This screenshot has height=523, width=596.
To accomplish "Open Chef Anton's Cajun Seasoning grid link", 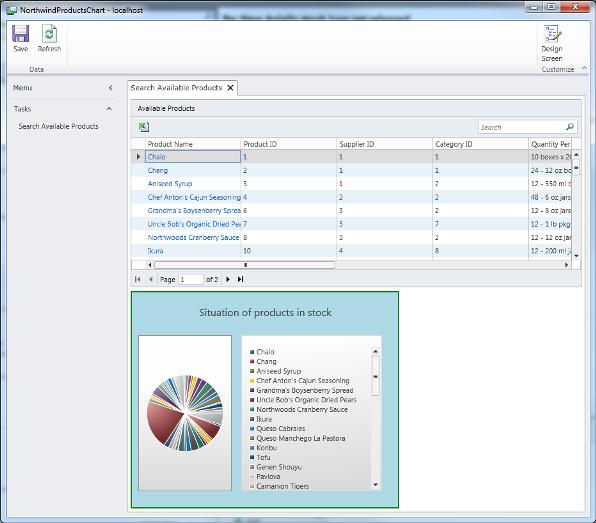I will pyautogui.click(x=194, y=197).
